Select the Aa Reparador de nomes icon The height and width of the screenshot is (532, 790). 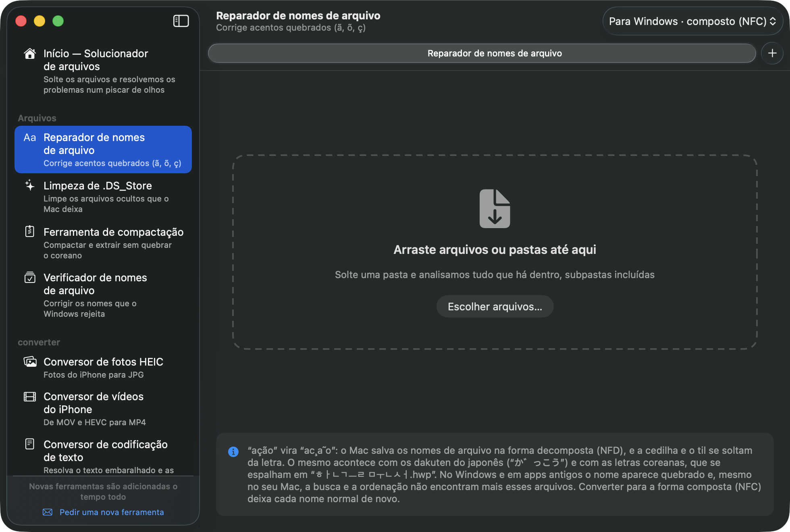[x=30, y=137]
